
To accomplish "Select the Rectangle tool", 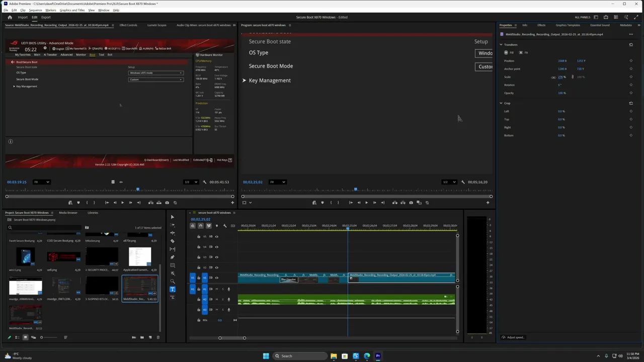I will click(x=172, y=265).
